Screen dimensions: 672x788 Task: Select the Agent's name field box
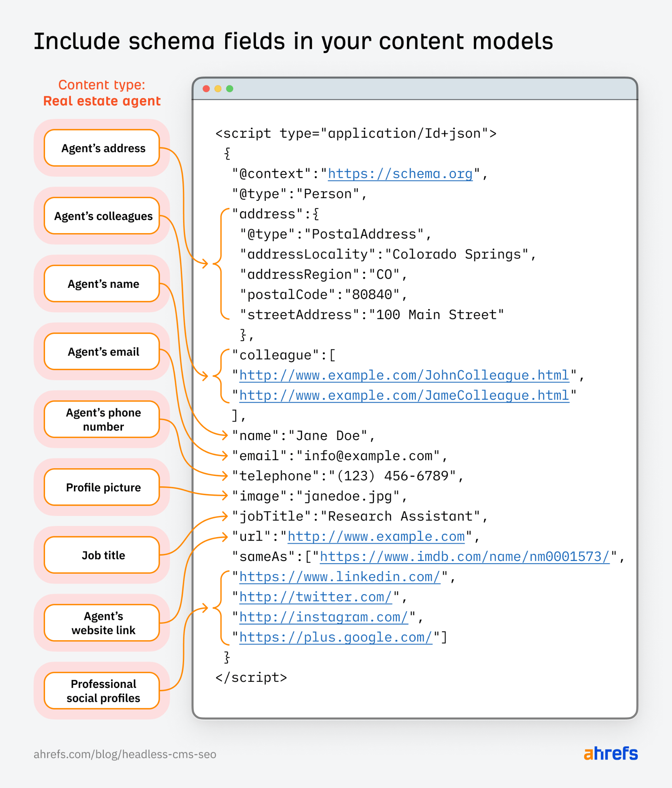tap(102, 284)
